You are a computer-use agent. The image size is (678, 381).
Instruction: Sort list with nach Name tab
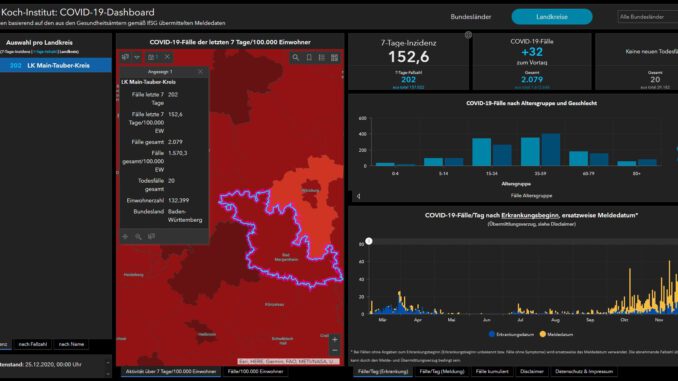click(71, 344)
